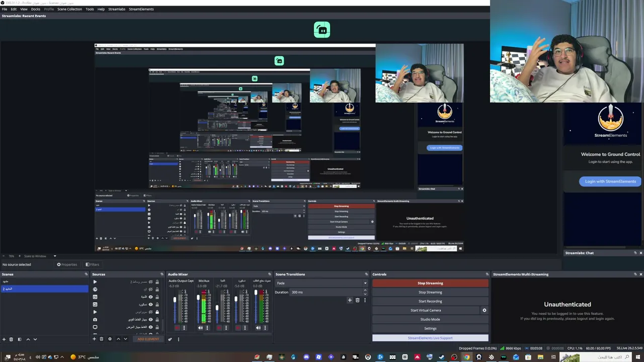Click the red Stop Streaming button

[430, 283]
